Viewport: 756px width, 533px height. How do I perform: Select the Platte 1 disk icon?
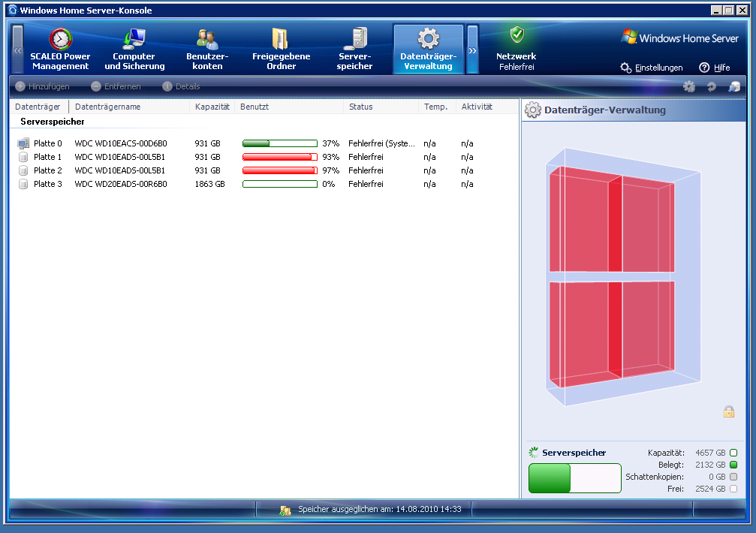pos(23,157)
